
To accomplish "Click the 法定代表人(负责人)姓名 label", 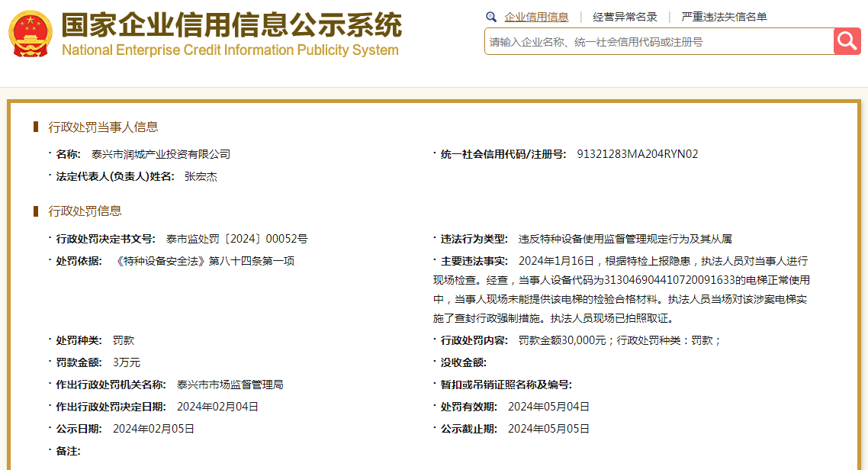I will click(115, 176).
